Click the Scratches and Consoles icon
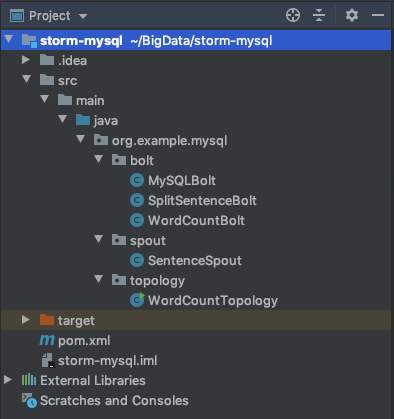The width and height of the screenshot is (394, 419). [29, 400]
